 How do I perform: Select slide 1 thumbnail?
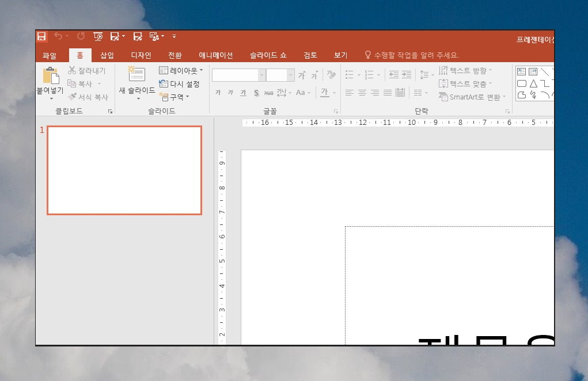tap(124, 170)
